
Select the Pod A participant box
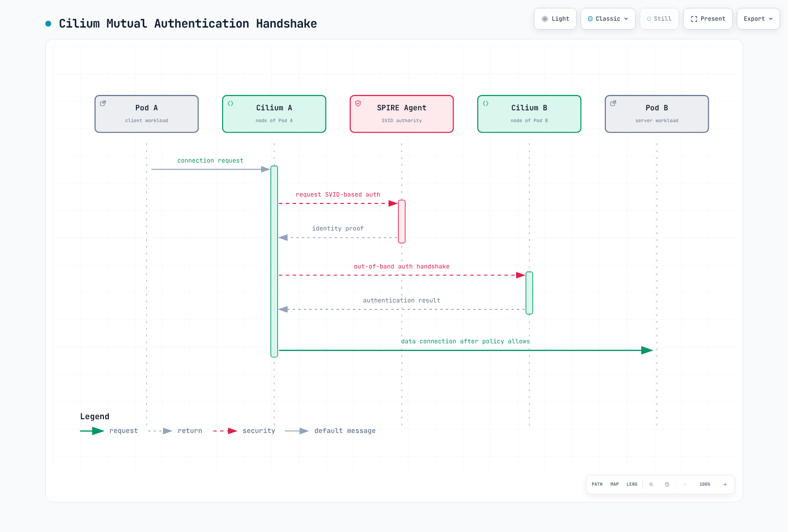click(147, 114)
